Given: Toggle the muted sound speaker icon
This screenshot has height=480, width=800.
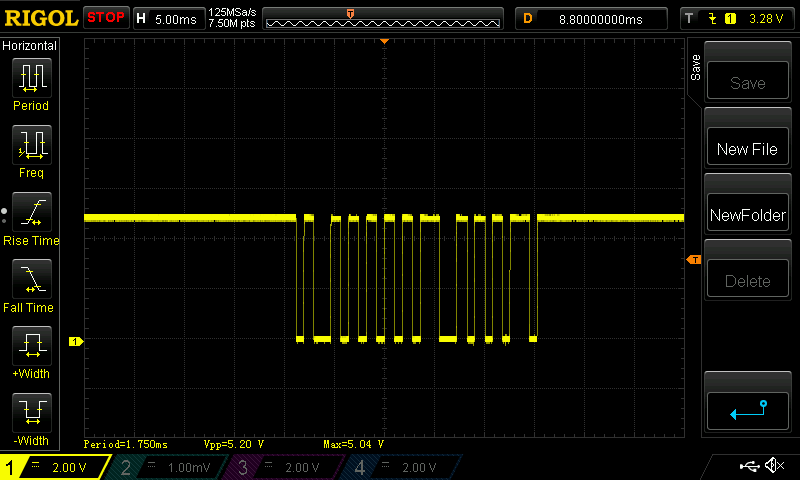Looking at the screenshot, I should [x=774, y=465].
